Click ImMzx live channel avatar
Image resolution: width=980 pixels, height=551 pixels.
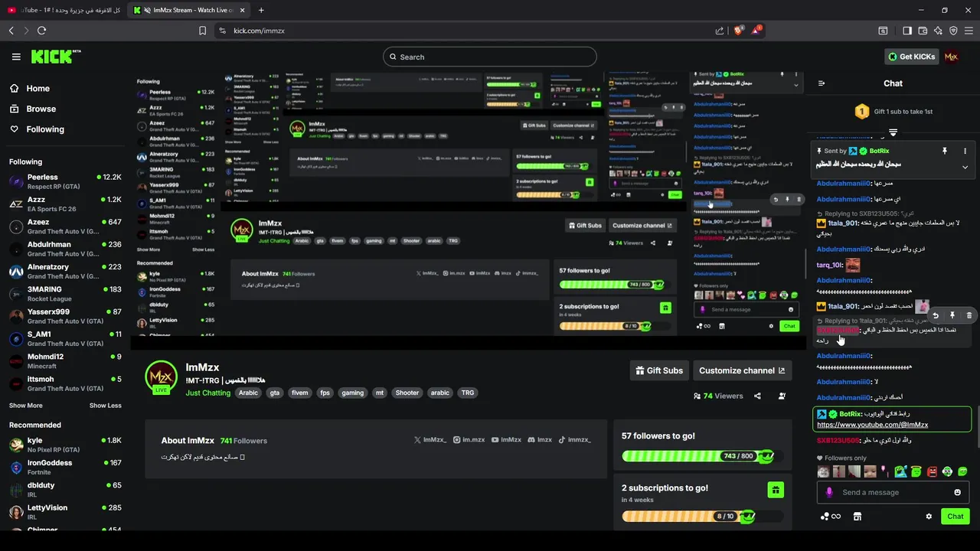pyautogui.click(x=162, y=378)
